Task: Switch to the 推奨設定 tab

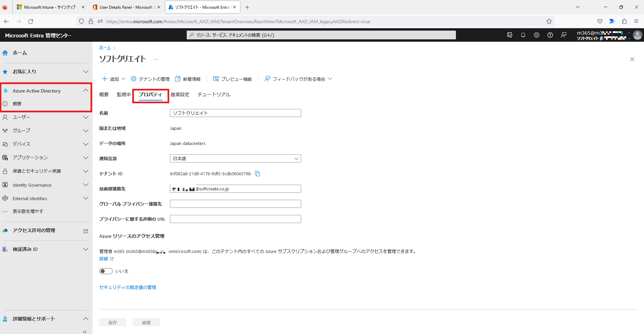Action: pyautogui.click(x=180, y=95)
